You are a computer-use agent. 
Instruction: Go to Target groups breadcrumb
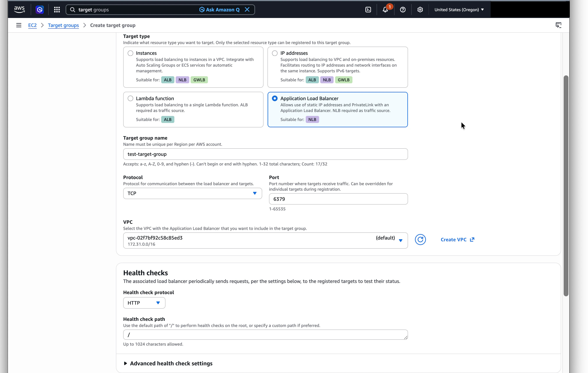[63, 25]
